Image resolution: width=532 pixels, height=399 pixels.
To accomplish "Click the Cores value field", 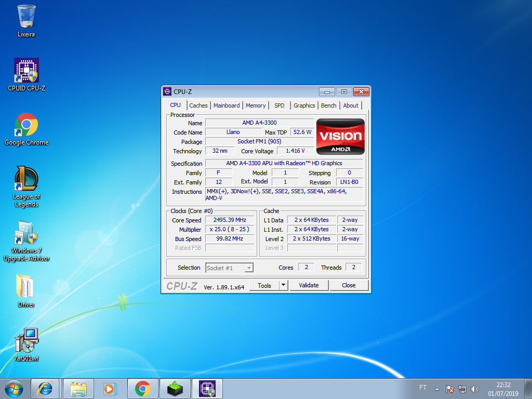I will pos(307,268).
